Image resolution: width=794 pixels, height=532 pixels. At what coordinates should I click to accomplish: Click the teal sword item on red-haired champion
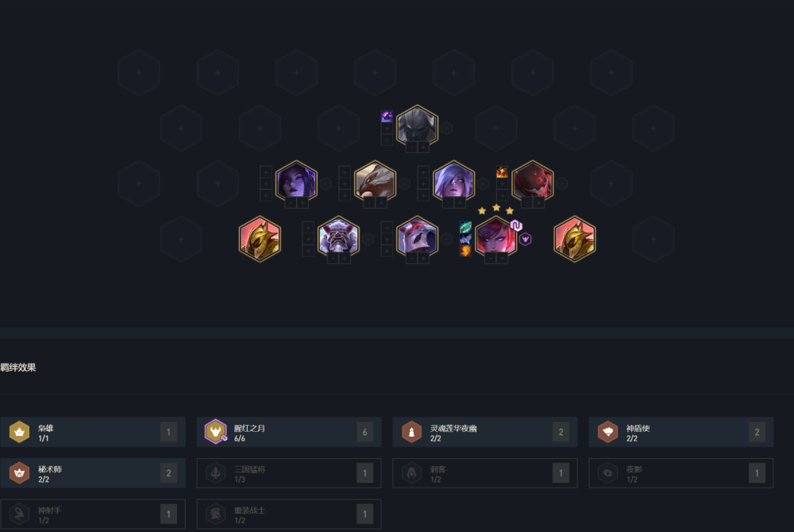tap(465, 227)
